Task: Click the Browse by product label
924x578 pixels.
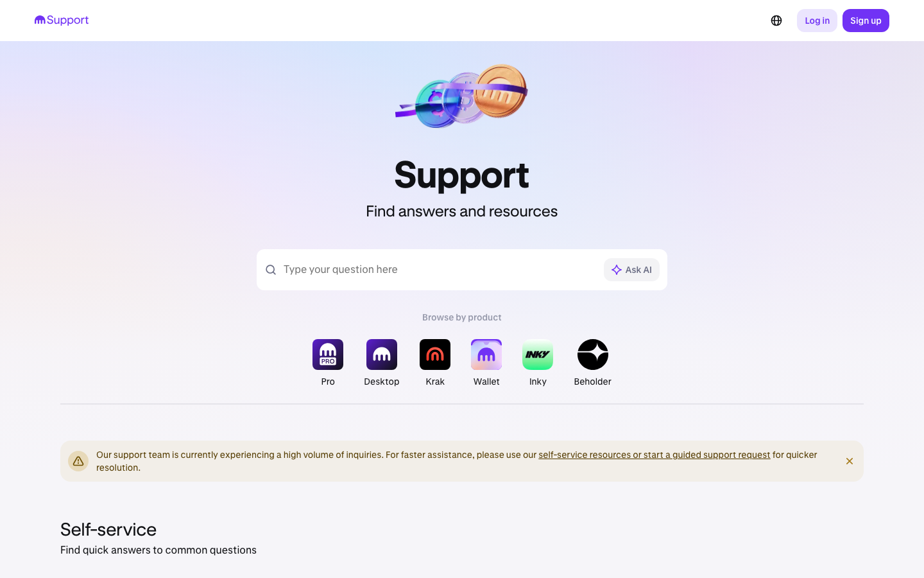Action: click(462, 317)
